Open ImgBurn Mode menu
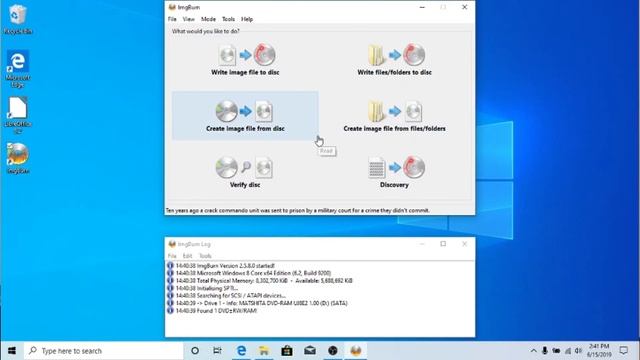640x360 pixels. 208,19
